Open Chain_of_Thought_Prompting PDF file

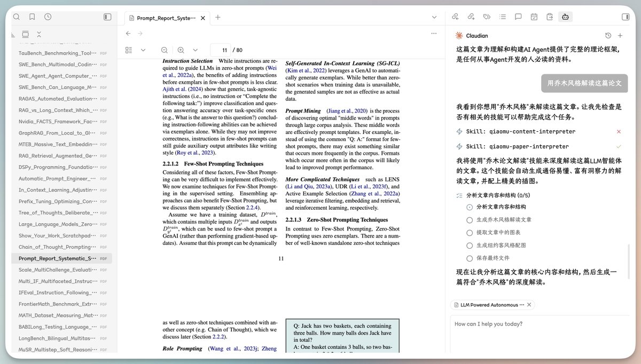pos(63,247)
